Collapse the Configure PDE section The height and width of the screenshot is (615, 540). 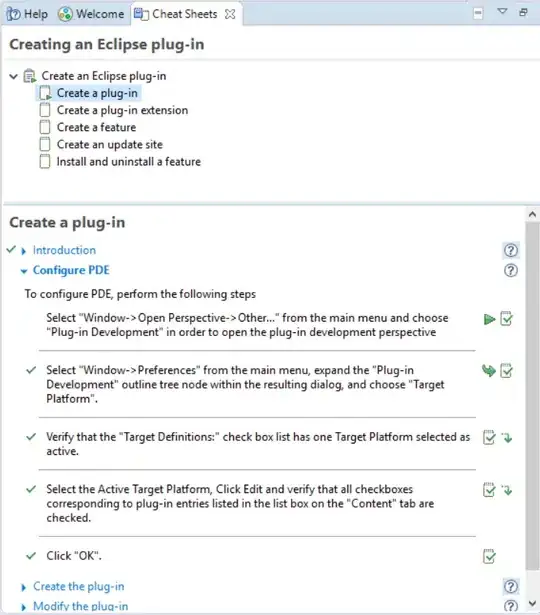(24, 271)
